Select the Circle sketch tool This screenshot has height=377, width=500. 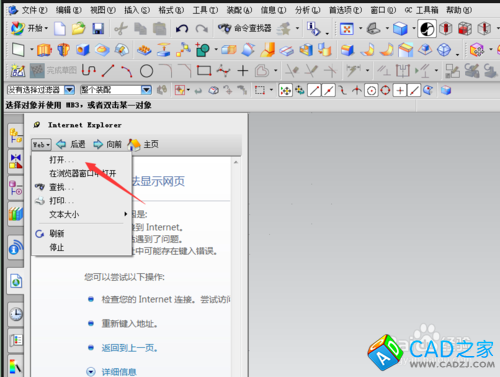146,71
